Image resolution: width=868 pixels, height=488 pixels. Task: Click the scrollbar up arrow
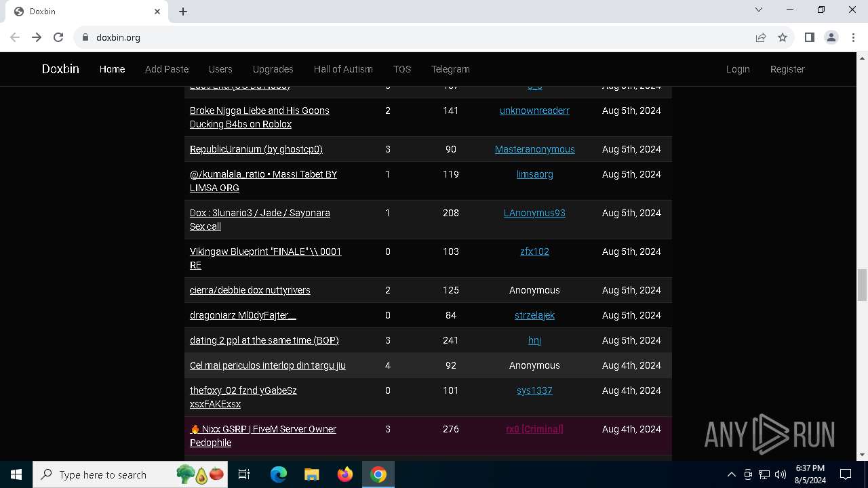[x=862, y=58]
